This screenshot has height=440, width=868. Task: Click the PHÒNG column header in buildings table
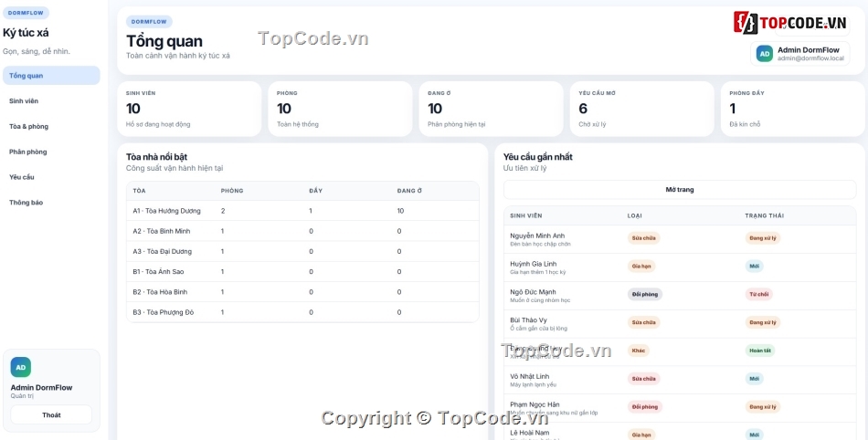232,191
